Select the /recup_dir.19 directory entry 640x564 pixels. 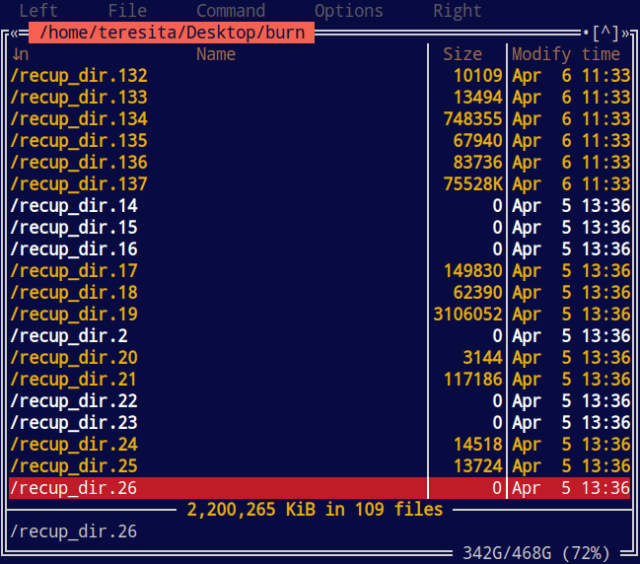tap(74, 314)
